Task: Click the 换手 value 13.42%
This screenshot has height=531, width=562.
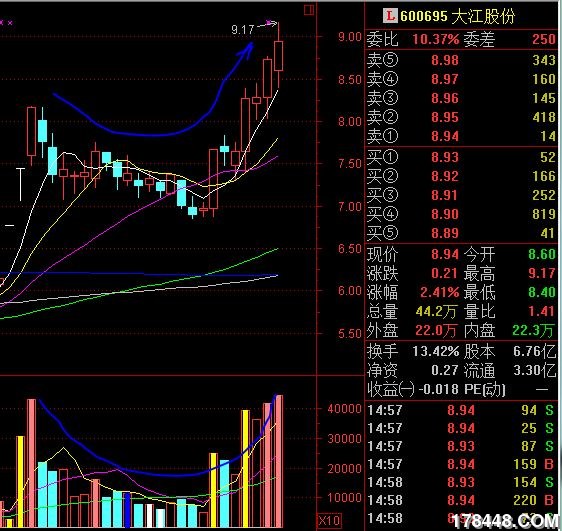Action: click(x=435, y=351)
